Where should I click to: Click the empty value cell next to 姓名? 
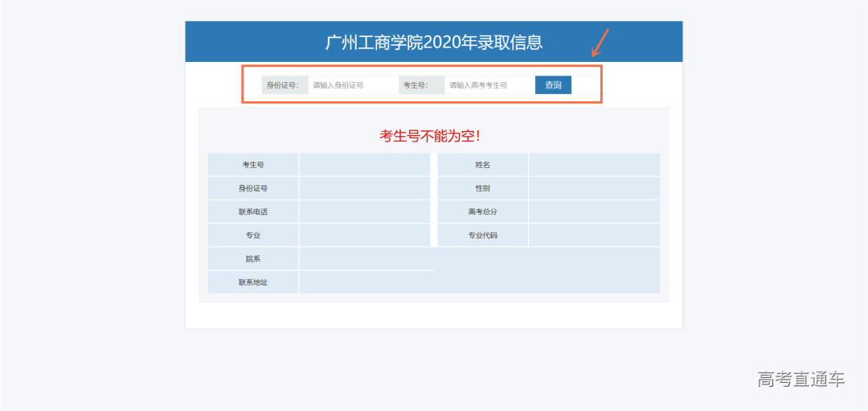[x=594, y=165]
